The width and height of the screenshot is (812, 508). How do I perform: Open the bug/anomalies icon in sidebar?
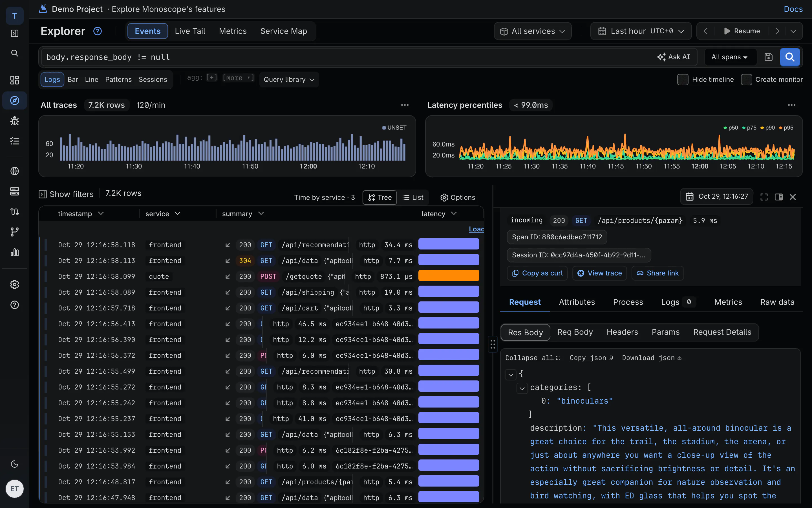[x=14, y=121]
